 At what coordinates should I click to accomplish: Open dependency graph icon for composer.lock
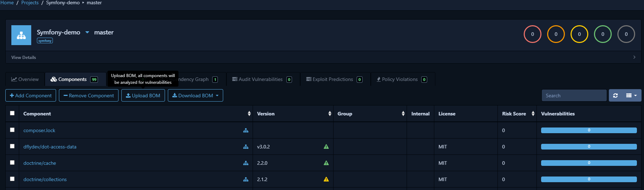click(246, 130)
